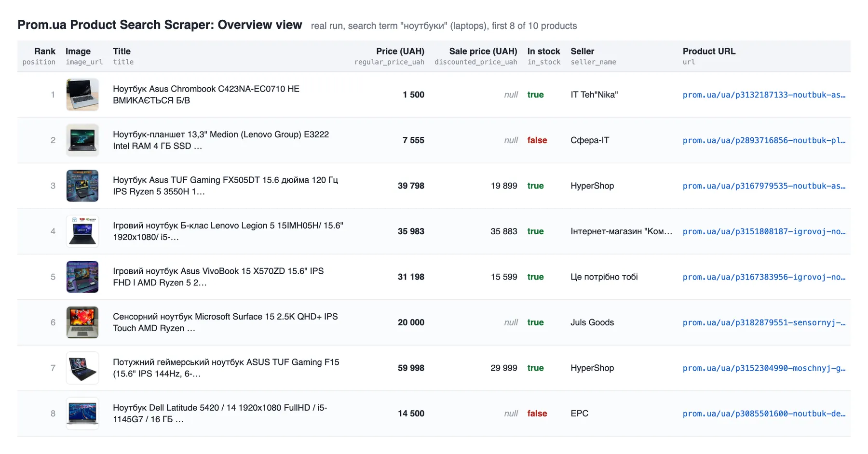Open the p3132187133 product URL link
This screenshot has height=454, width=868.
click(764, 95)
